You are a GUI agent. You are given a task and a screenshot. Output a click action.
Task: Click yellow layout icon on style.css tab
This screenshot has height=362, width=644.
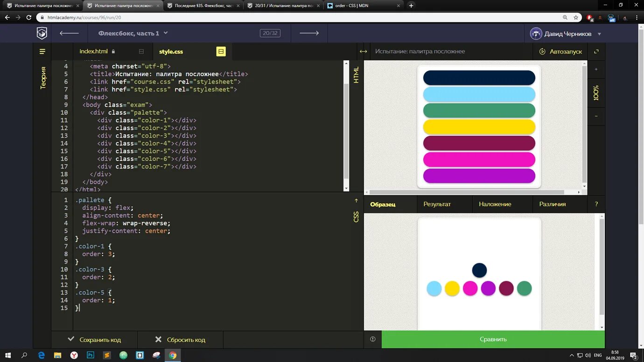221,51
